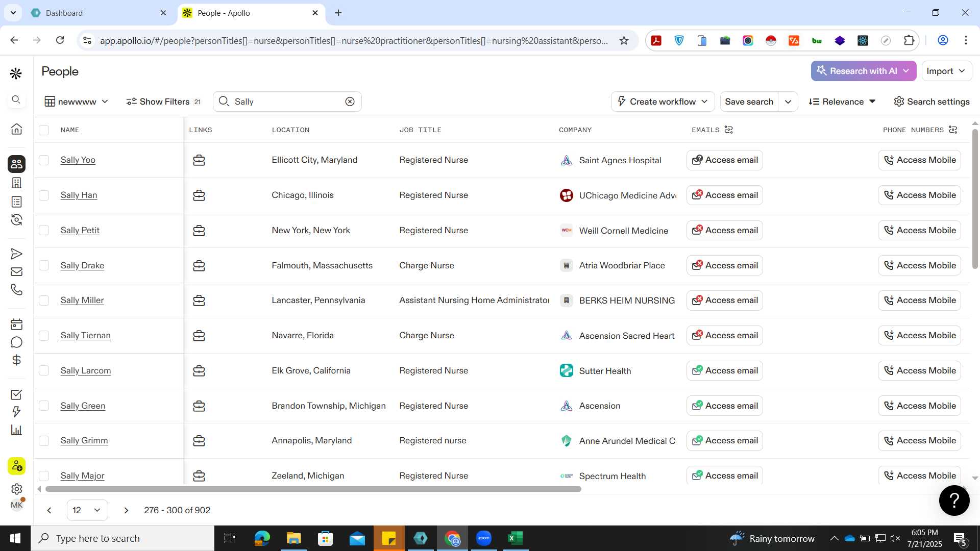Viewport: 980px width, 551px height.
Task: Access Mobile for Sally Petit
Action: 919,231
